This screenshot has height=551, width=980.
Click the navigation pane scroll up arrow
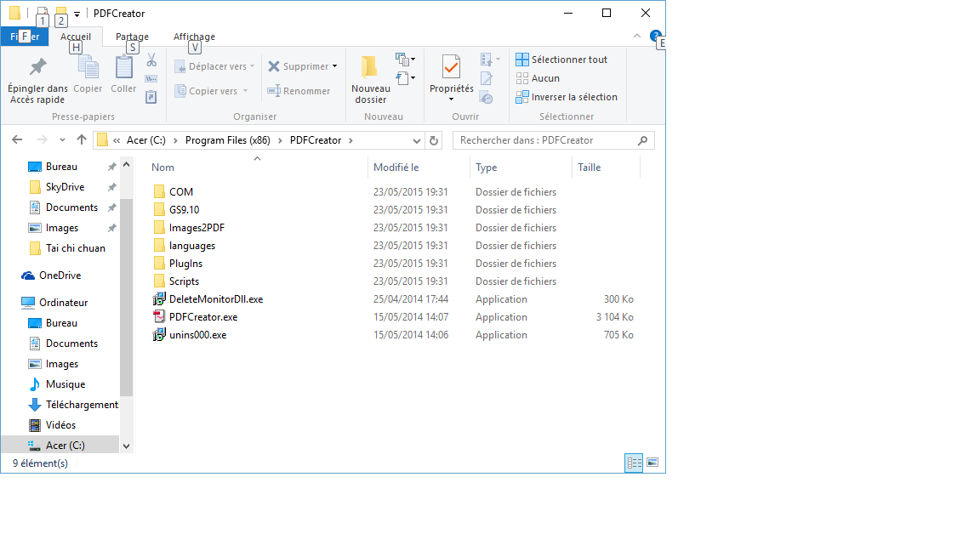126,164
